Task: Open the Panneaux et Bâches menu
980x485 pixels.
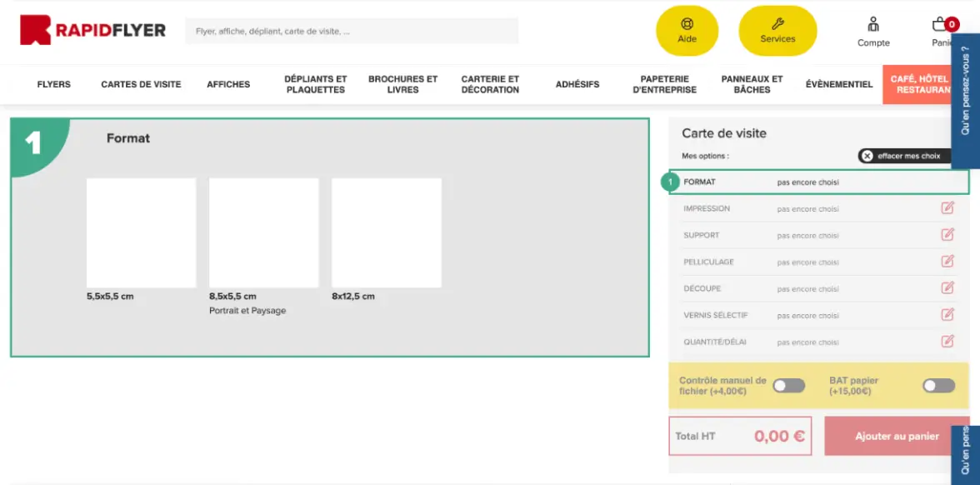Action: [x=752, y=84]
